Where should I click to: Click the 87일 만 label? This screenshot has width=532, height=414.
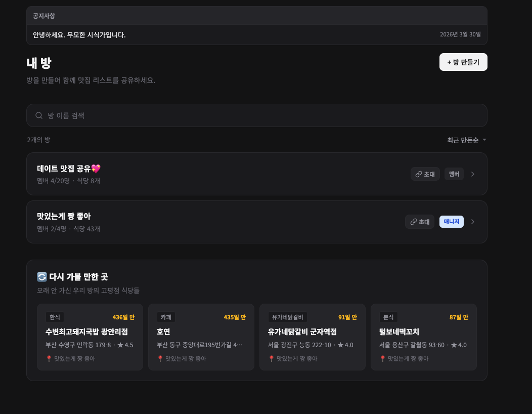[x=459, y=317]
